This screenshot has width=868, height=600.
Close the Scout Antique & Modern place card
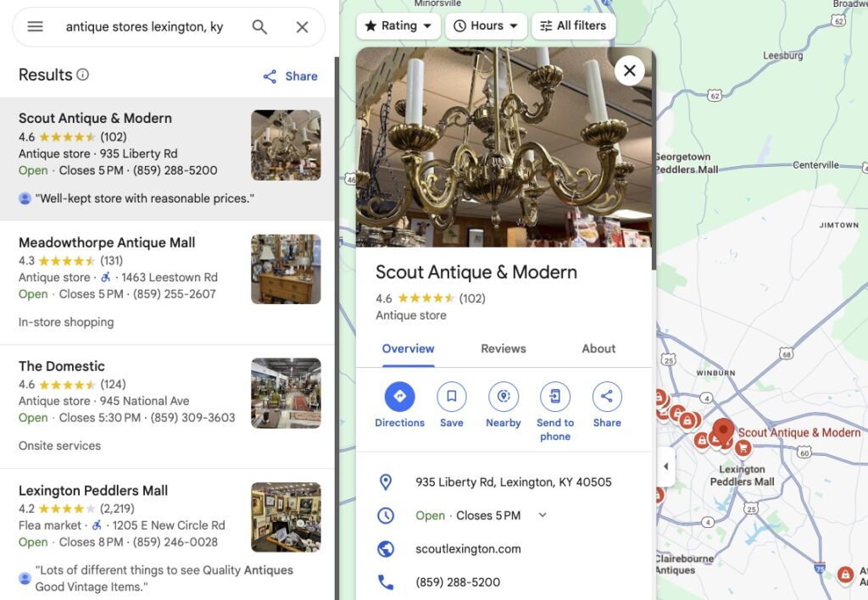click(x=630, y=71)
